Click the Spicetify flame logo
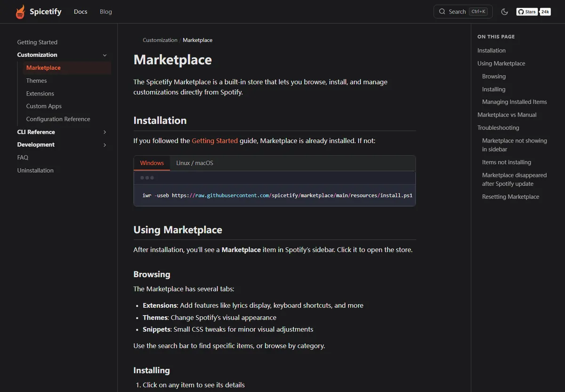Viewport: 565px width, 392px height. pyautogui.click(x=20, y=12)
